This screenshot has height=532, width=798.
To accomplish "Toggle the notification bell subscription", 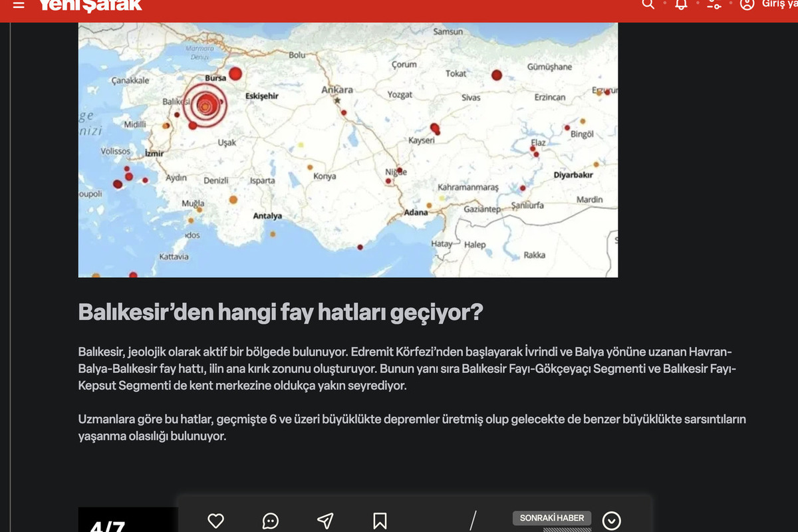I will tap(680, 5).
